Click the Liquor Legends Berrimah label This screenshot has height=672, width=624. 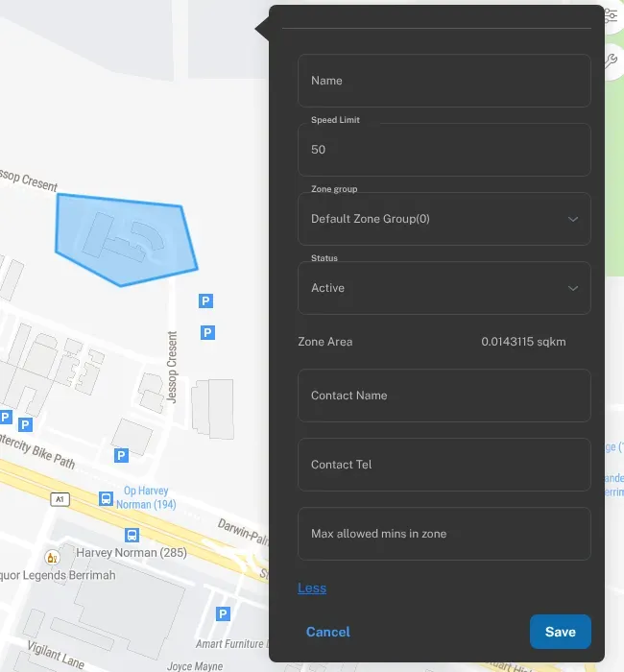(58, 575)
